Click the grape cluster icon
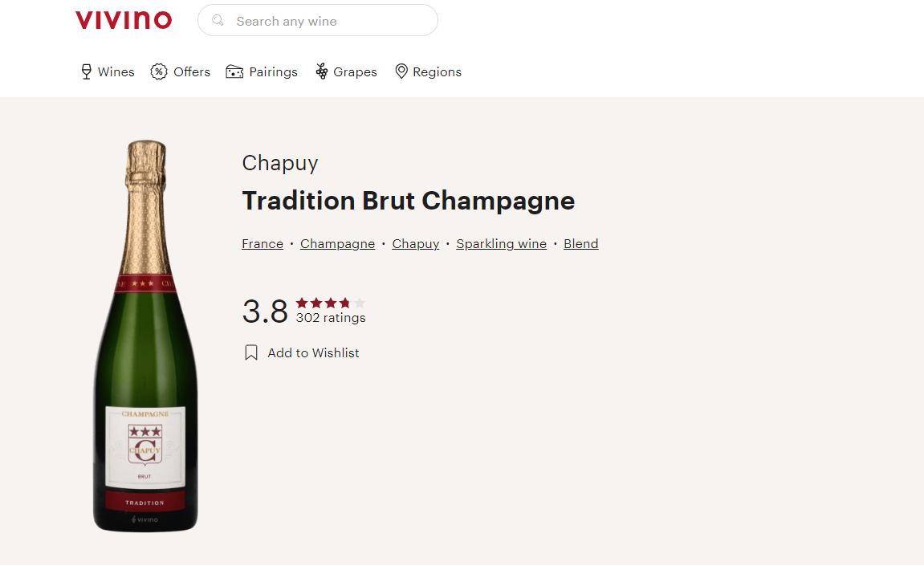924x566 pixels. [322, 72]
